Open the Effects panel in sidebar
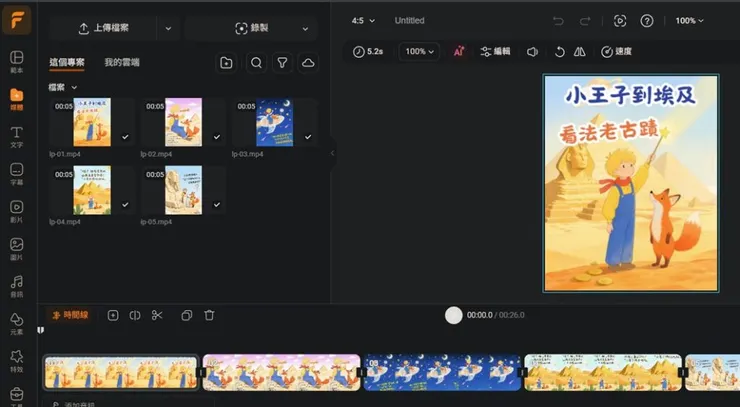740x407 pixels. click(17, 361)
